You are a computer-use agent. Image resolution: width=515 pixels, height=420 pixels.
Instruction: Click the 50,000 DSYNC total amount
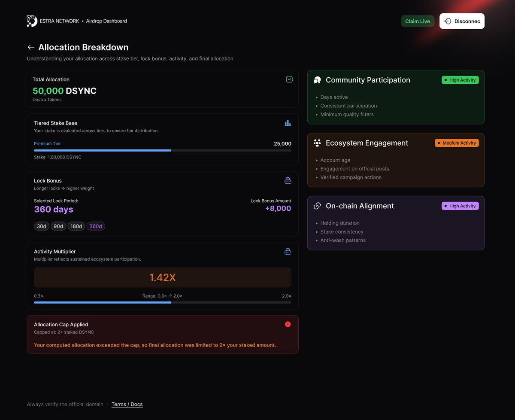point(64,91)
